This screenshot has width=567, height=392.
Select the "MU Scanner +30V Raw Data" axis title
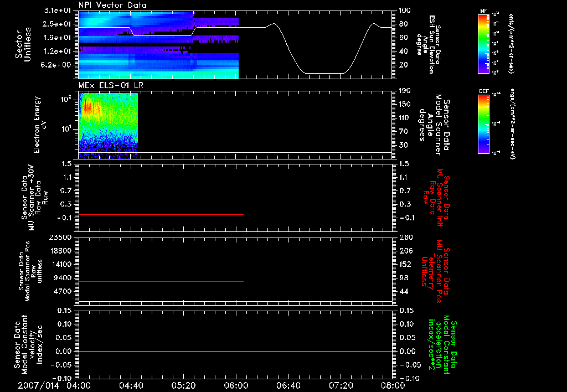(34, 198)
